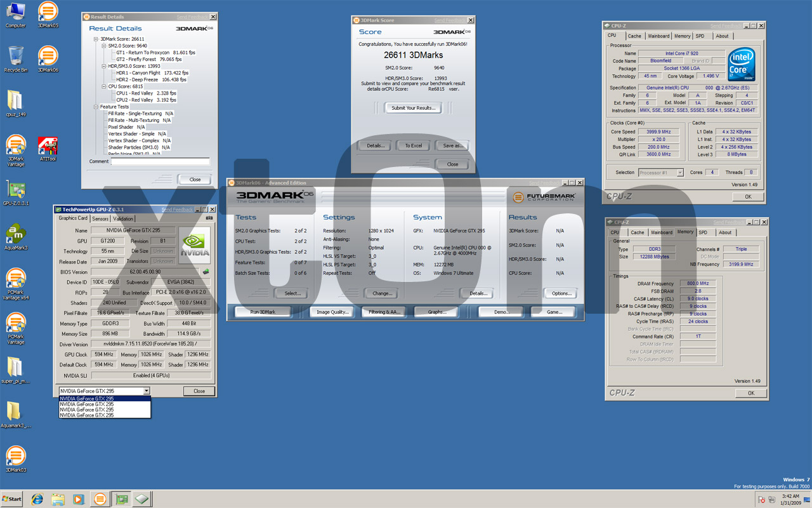Switch to 3DMark via its taskbar button
Viewport: 812px width, 508px height.
click(100, 499)
